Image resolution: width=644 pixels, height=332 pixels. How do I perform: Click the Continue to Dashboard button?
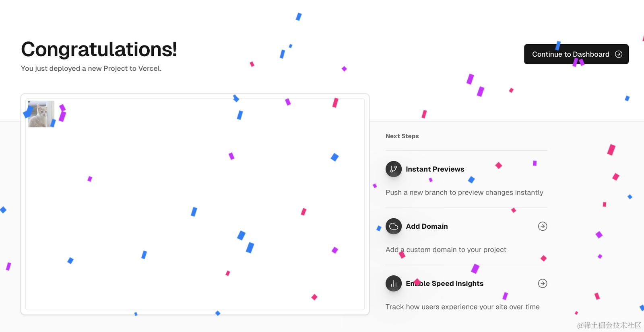point(571,54)
